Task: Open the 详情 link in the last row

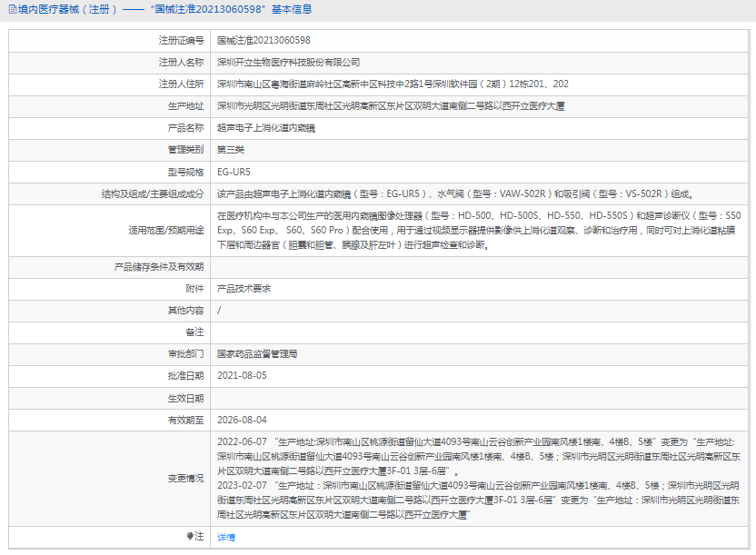Action: [226, 537]
